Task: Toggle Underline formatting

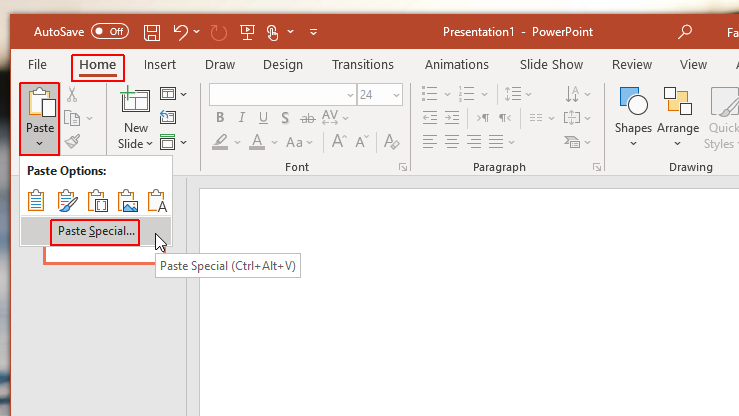Action: point(263,118)
